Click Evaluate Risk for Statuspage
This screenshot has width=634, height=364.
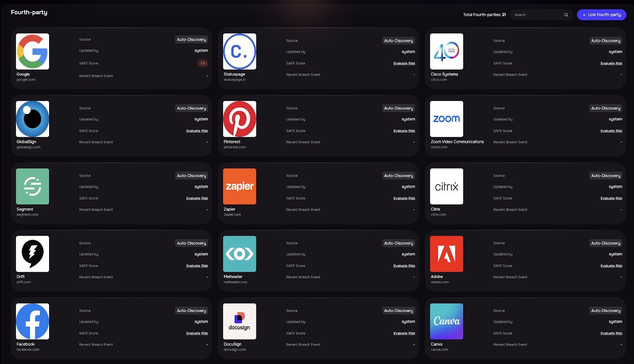[x=404, y=63]
